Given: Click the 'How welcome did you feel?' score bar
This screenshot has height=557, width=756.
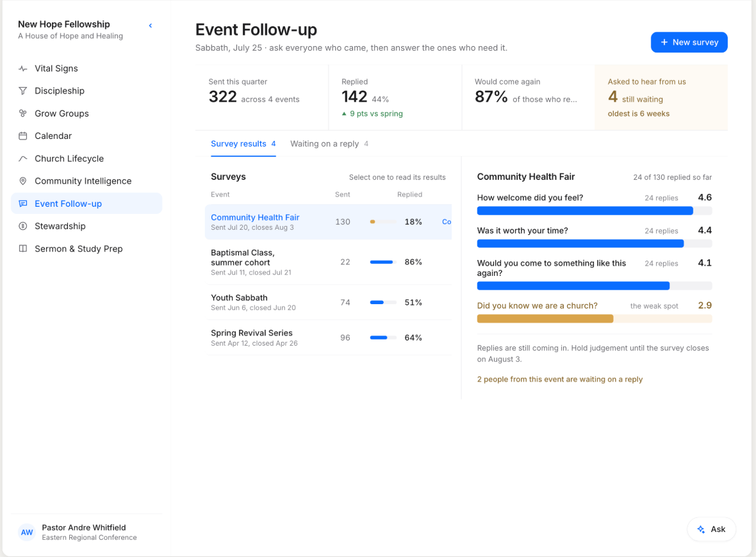Looking at the screenshot, I should (595, 211).
